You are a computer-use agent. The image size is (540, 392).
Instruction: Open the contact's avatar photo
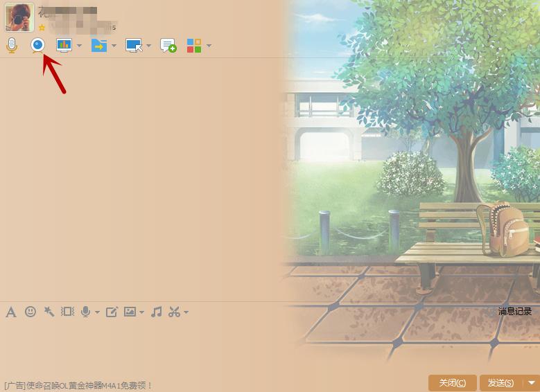pyautogui.click(x=19, y=17)
